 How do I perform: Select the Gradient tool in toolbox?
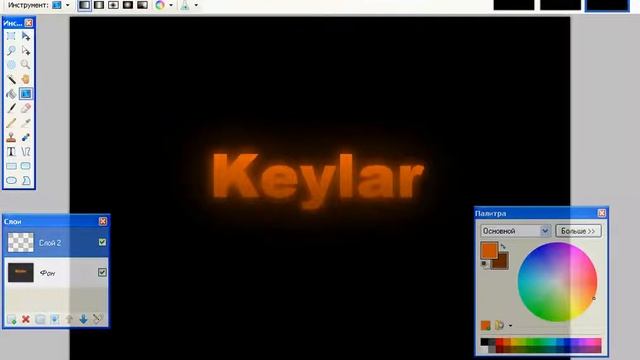coord(26,93)
